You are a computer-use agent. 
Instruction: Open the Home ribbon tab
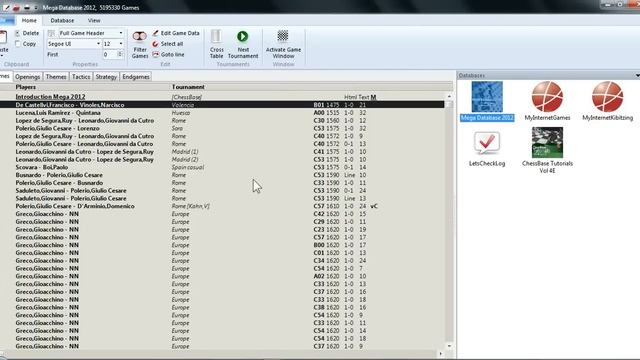tap(29, 20)
